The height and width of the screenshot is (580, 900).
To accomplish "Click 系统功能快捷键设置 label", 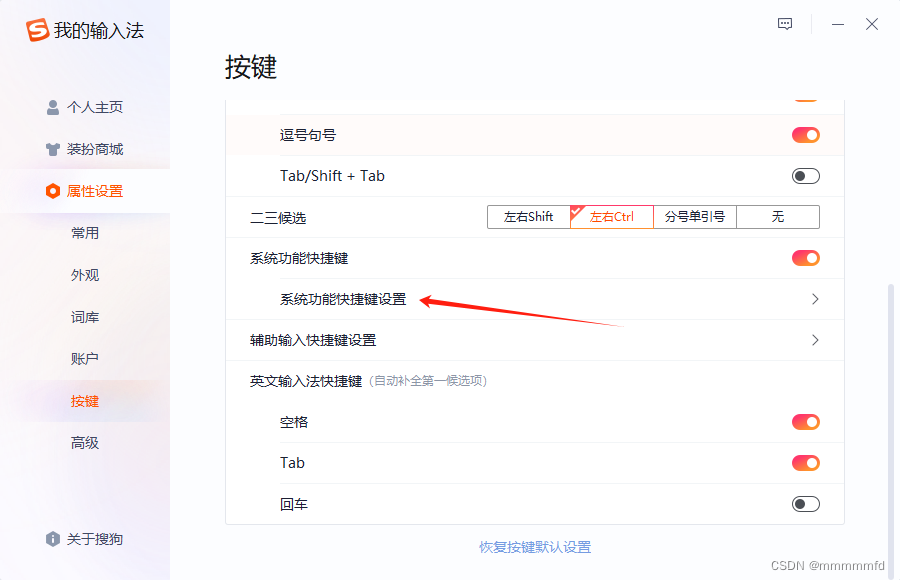I will 343,299.
